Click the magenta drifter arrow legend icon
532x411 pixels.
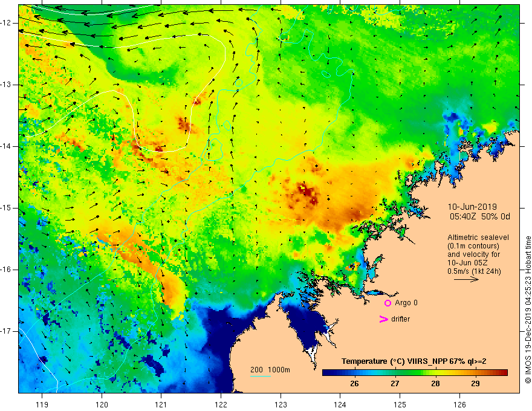384,319
